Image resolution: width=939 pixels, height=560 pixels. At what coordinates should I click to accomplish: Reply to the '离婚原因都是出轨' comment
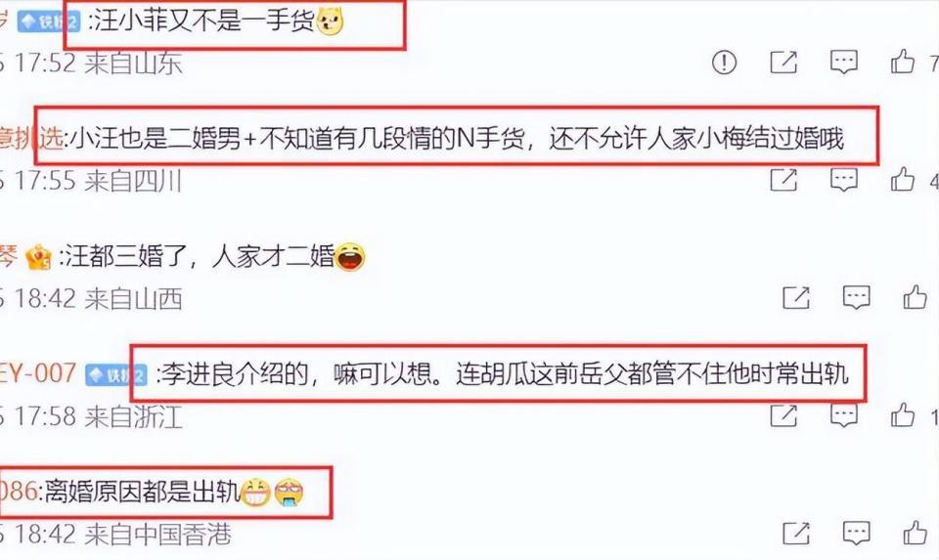[x=857, y=533]
